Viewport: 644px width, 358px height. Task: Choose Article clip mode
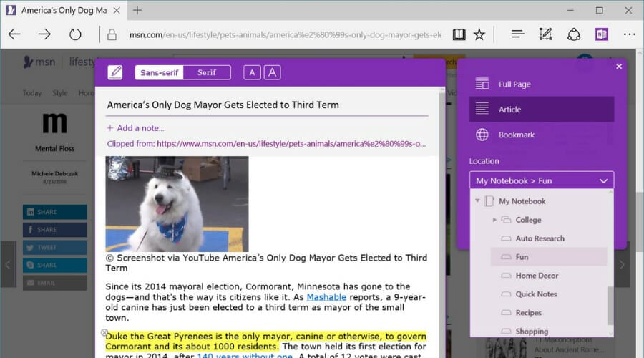click(542, 110)
